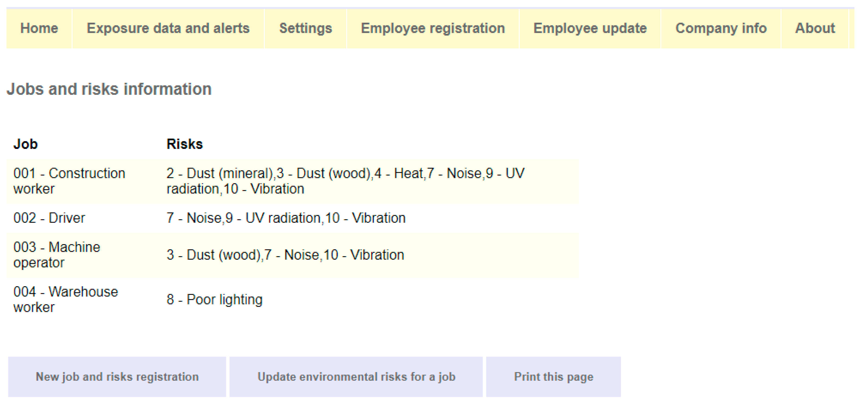Go to Exposure data and alerts
This screenshot has width=868, height=411.
(x=168, y=28)
